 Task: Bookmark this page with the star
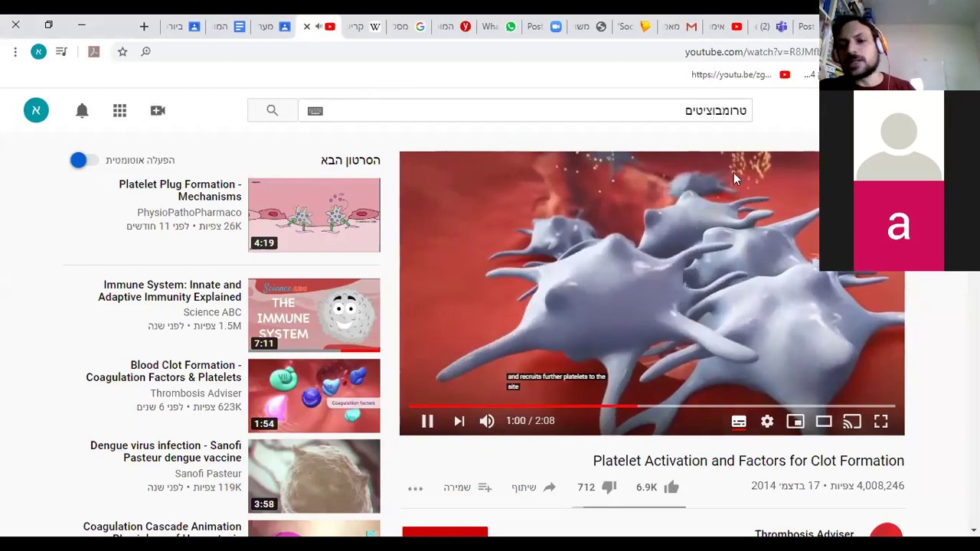122,51
